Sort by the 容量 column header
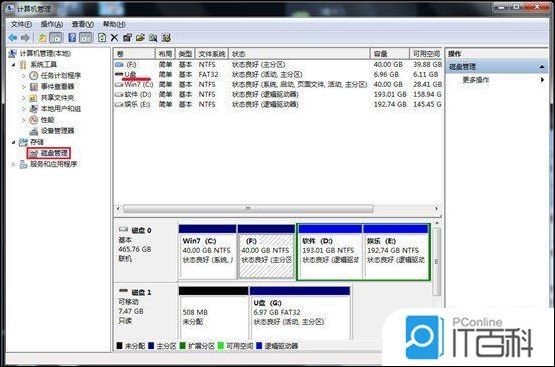This screenshot has width=555, height=367. click(390, 54)
